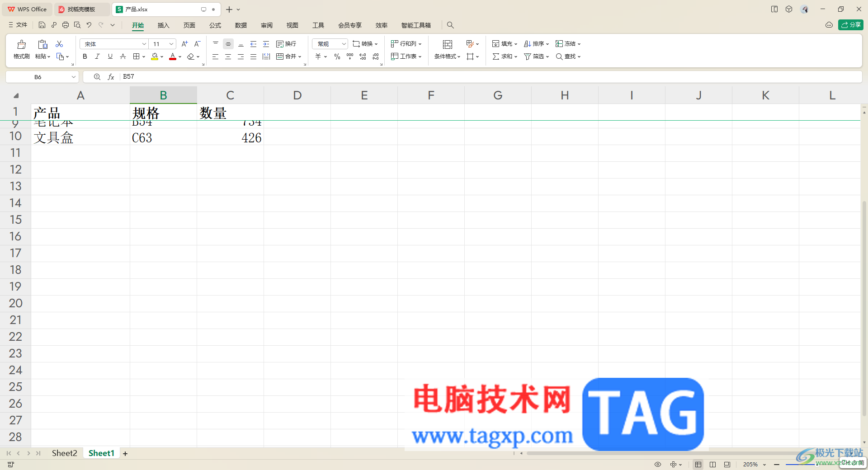Toggle italic formatting
868x470 pixels.
point(97,56)
